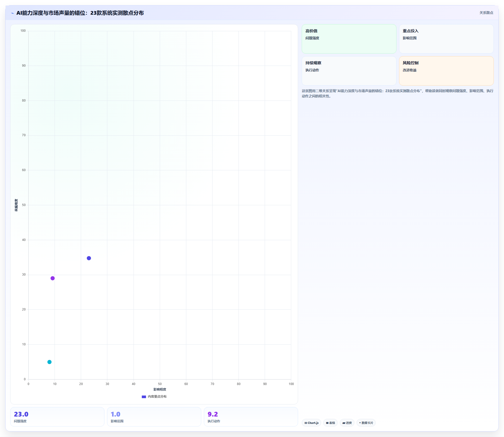Click the 进度 tag chip
This screenshot has height=437, width=504.
(x=347, y=423)
